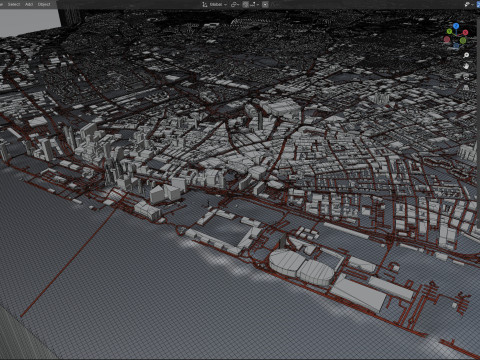Click the red X axis on the gizmo
This screenshot has height=360, width=480.
pos(465,32)
